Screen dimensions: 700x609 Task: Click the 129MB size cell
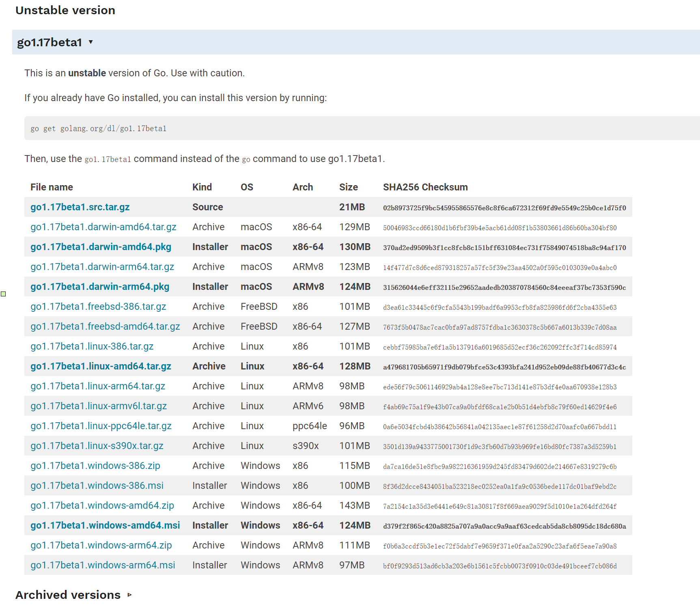pos(355,227)
